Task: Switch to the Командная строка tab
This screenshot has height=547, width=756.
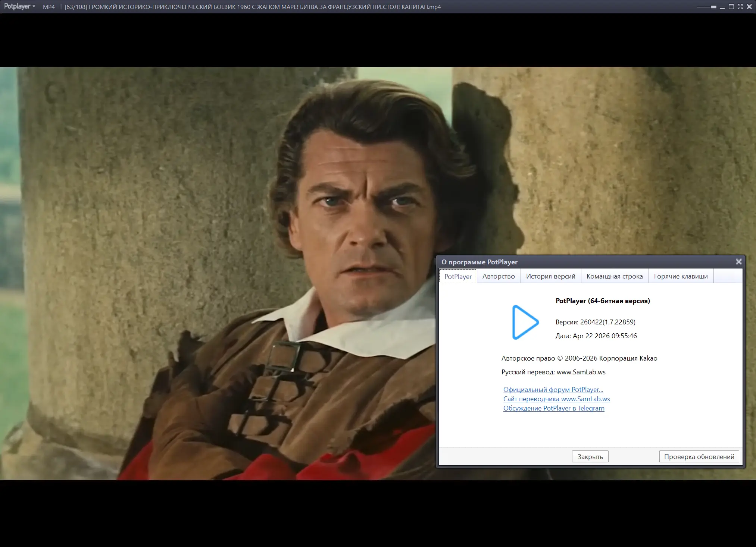Action: point(614,276)
